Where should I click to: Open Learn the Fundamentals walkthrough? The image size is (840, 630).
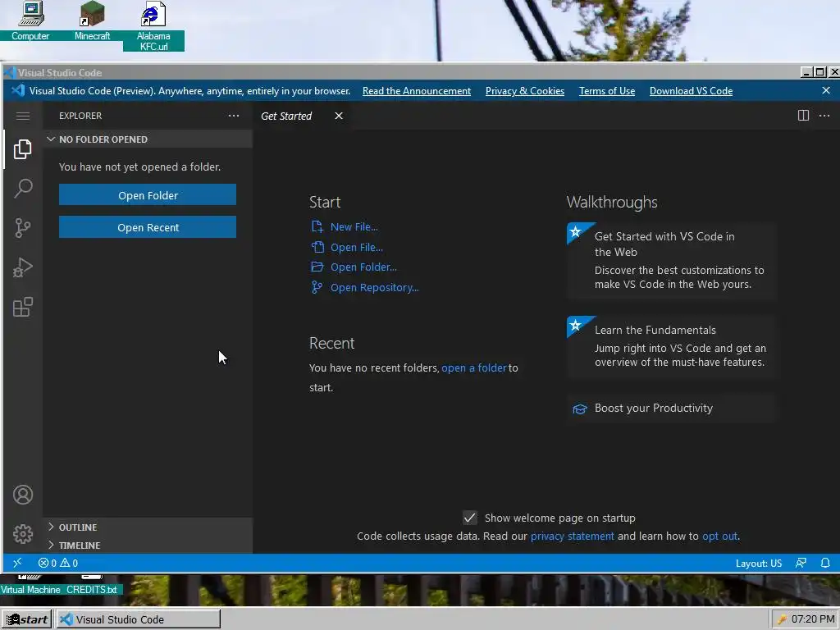click(672, 347)
